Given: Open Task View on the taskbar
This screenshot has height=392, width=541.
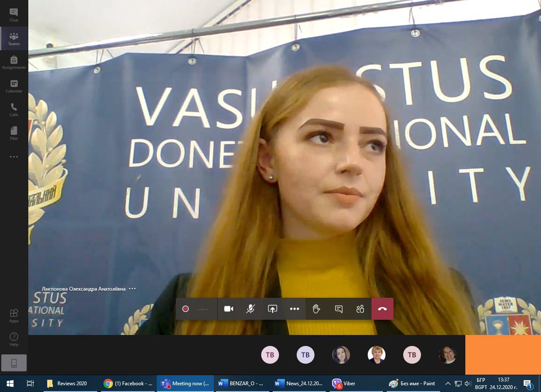Looking at the screenshot, I should (x=30, y=384).
